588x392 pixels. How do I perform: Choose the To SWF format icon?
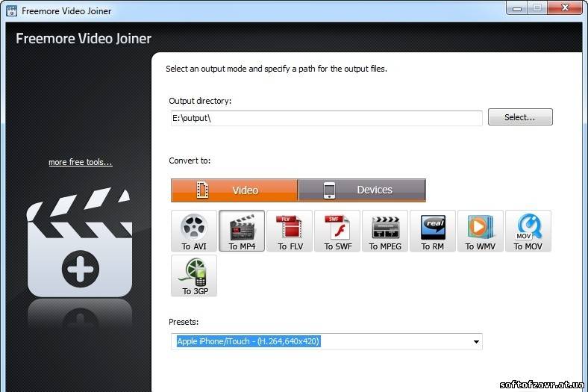click(x=337, y=231)
